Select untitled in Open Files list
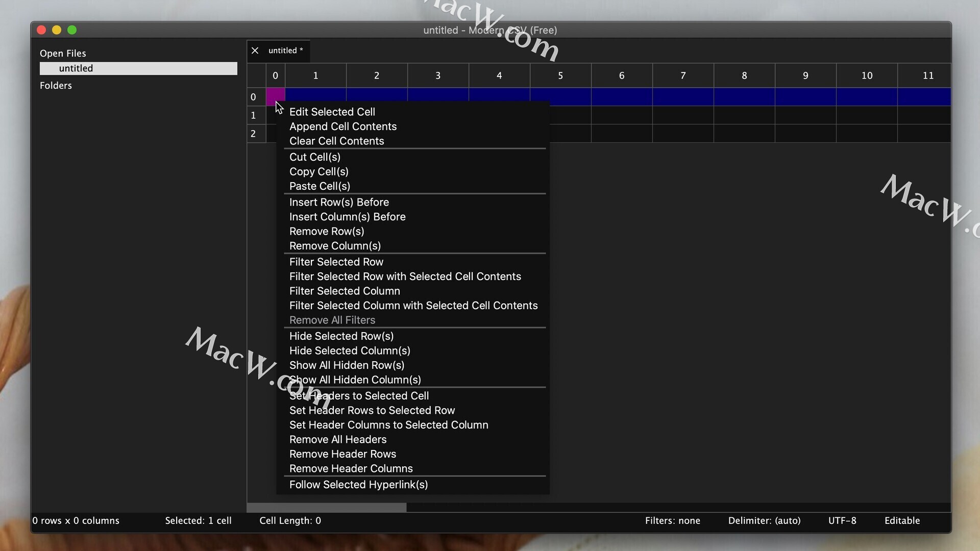 [x=138, y=68]
